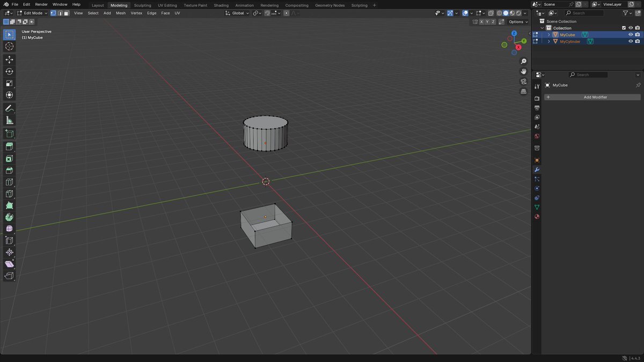
Task: Open the Output properties tab
Action: click(x=537, y=108)
